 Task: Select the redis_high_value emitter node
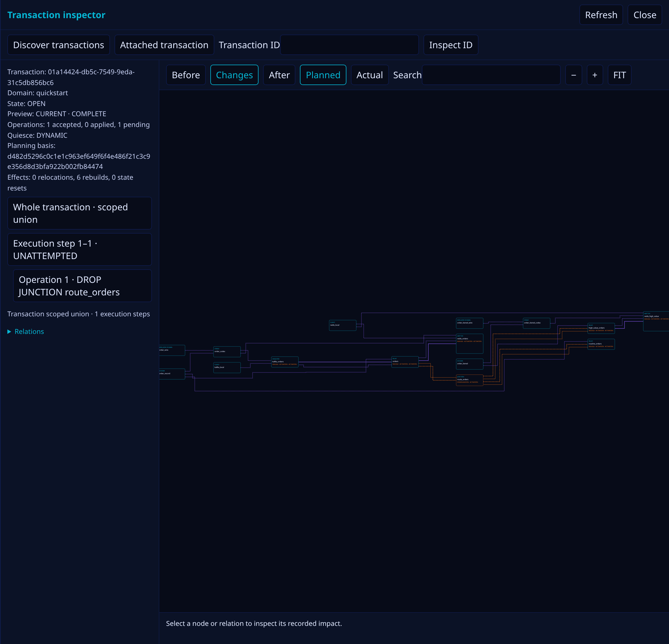(656, 321)
